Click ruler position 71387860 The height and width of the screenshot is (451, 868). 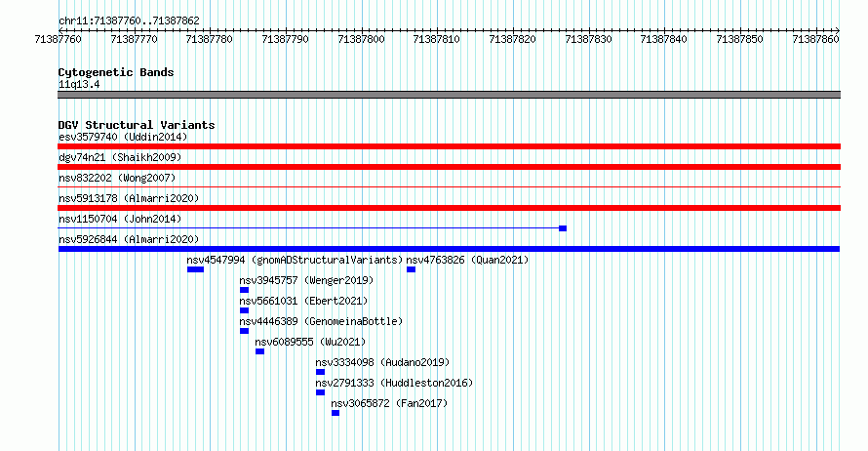click(x=815, y=39)
